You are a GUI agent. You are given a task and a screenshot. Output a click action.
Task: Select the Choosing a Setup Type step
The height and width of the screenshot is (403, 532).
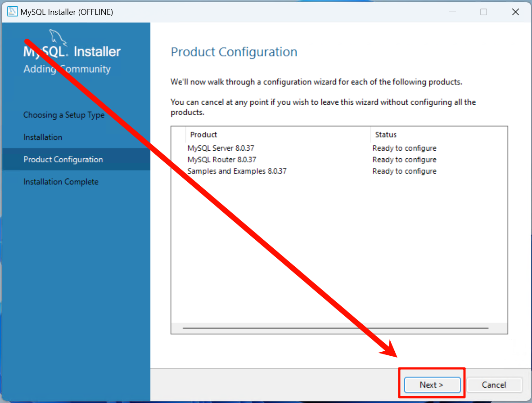point(64,115)
